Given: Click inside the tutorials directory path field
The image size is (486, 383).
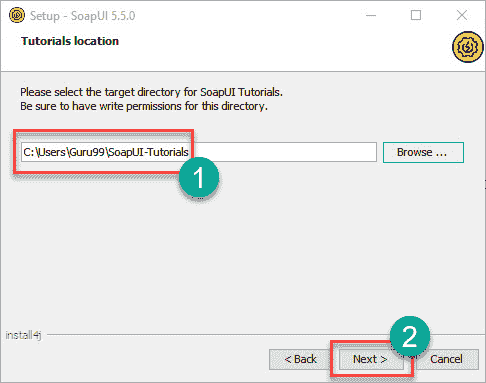Looking at the screenshot, I should (x=199, y=152).
